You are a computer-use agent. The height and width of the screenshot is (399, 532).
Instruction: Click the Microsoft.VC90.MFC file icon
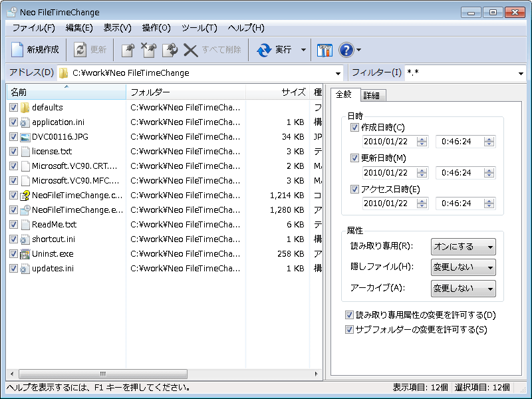pyautogui.click(x=25, y=180)
